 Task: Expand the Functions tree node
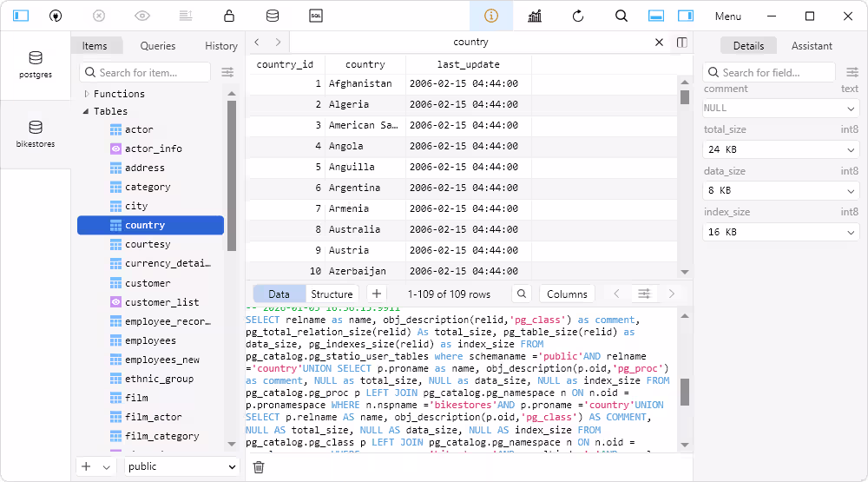coord(86,94)
